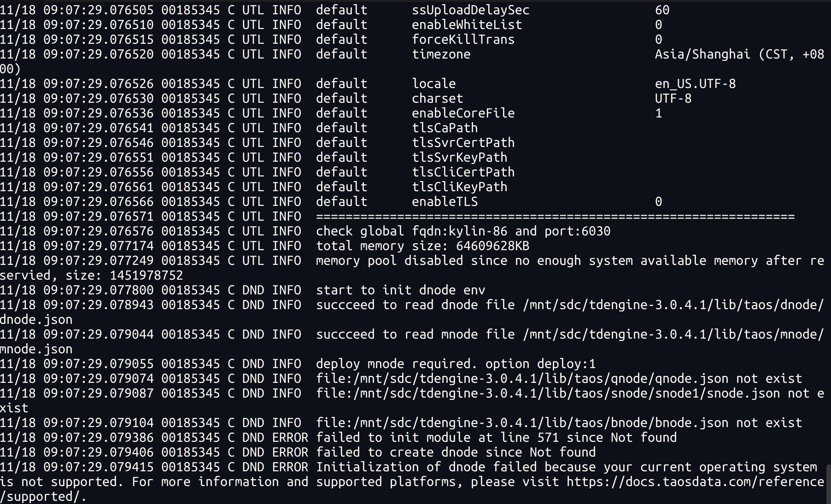Select the enableWhiteList parameter text
831x504 pixels.
point(467,25)
